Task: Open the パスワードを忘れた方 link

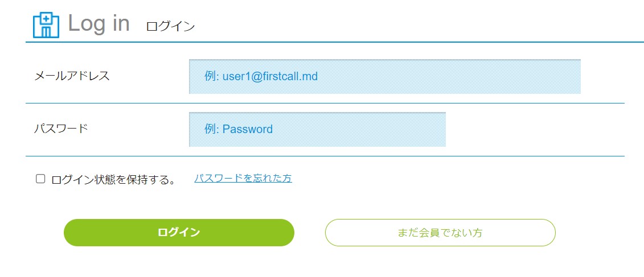Action: click(x=243, y=178)
